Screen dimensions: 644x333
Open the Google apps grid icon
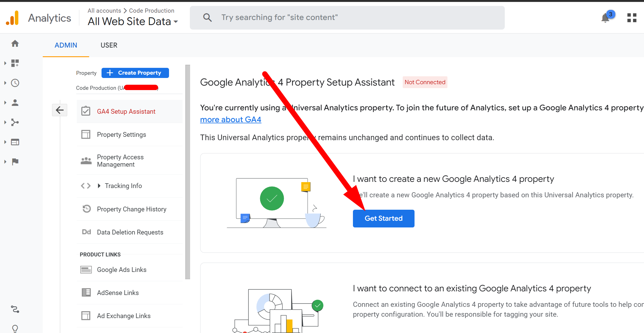pyautogui.click(x=632, y=18)
